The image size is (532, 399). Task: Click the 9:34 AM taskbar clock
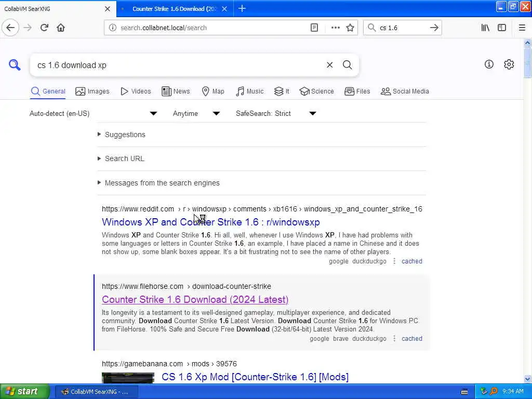(x=513, y=392)
